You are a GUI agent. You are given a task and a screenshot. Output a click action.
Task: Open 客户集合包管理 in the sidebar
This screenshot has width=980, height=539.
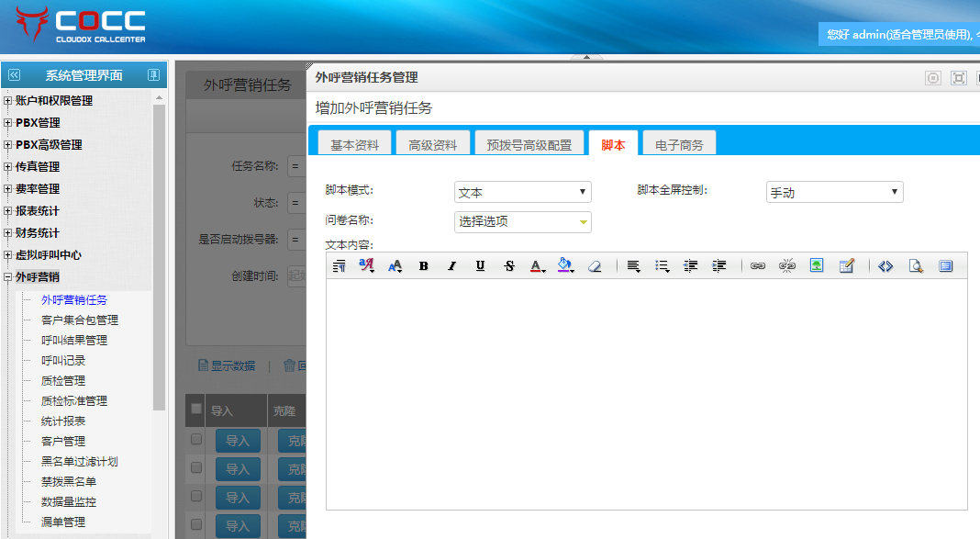point(80,320)
